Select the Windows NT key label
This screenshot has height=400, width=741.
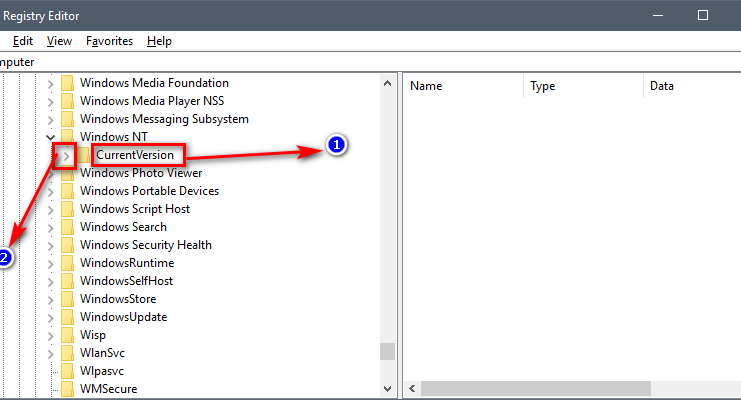pyautogui.click(x=114, y=137)
